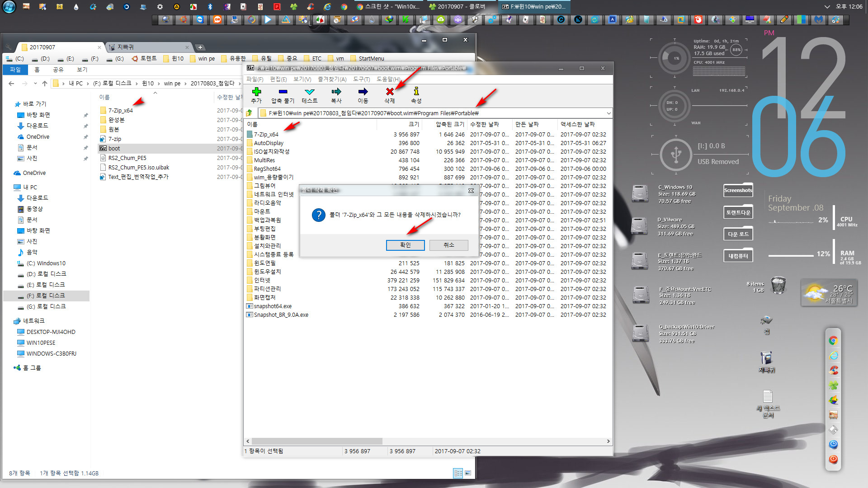
Task: Open recent locations dropdown in Explorer nav
Action: click(x=35, y=84)
